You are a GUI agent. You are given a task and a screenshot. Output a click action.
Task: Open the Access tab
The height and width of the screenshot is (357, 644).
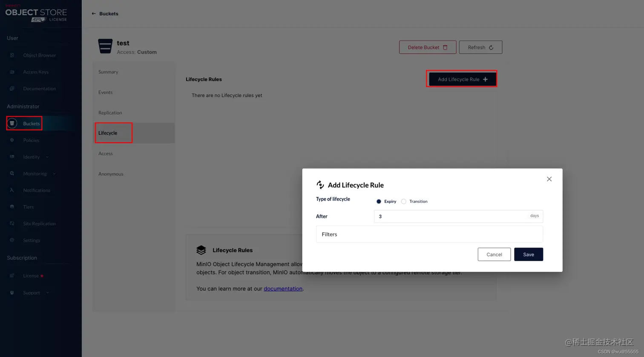[x=133, y=153]
